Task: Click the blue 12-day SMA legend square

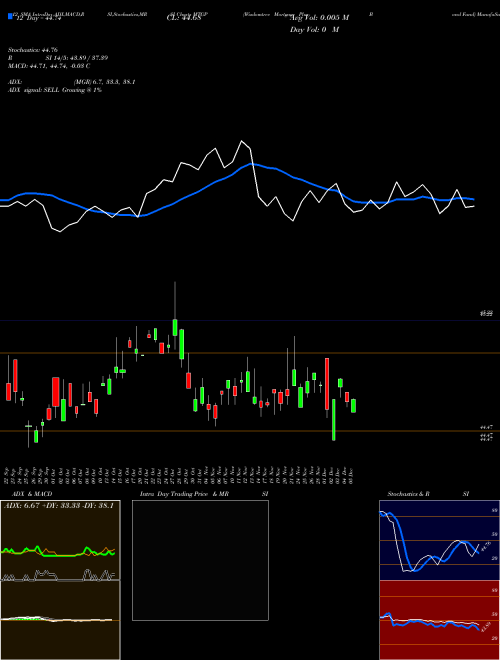Action: coord(11,17)
